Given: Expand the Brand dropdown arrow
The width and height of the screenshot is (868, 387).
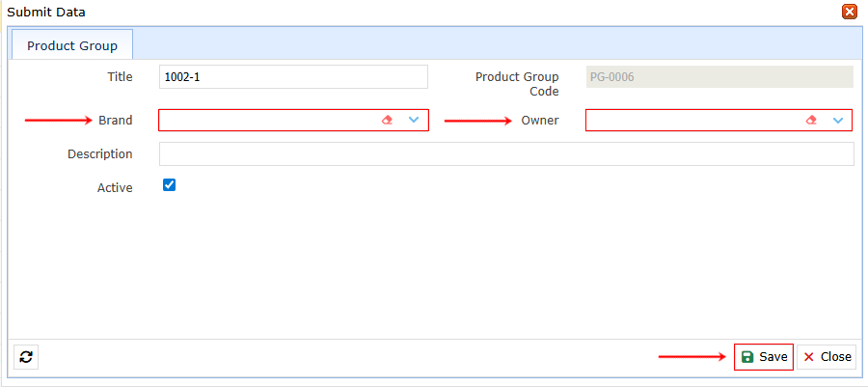Looking at the screenshot, I should click(x=414, y=120).
